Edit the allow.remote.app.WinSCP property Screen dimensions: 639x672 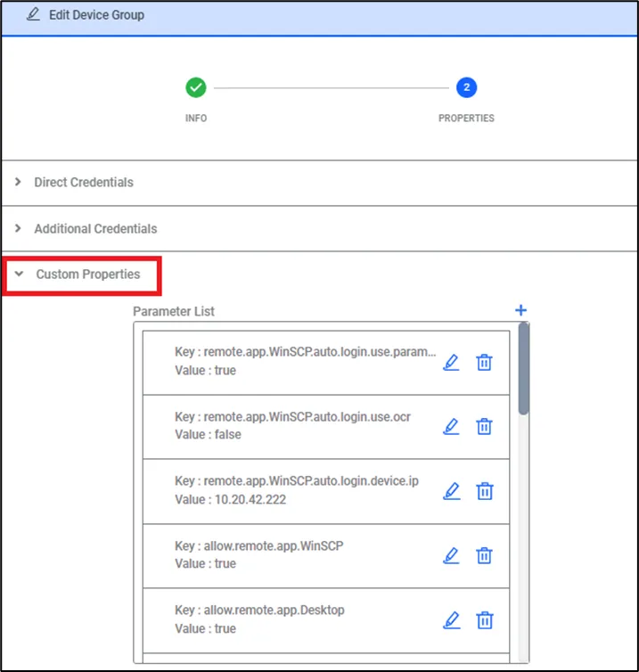pos(451,556)
